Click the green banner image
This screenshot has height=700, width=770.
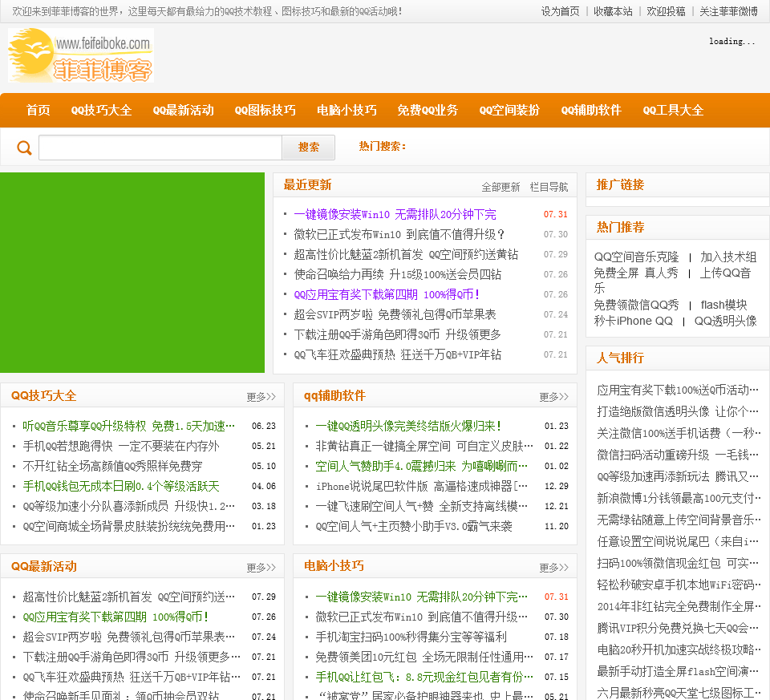click(132, 273)
